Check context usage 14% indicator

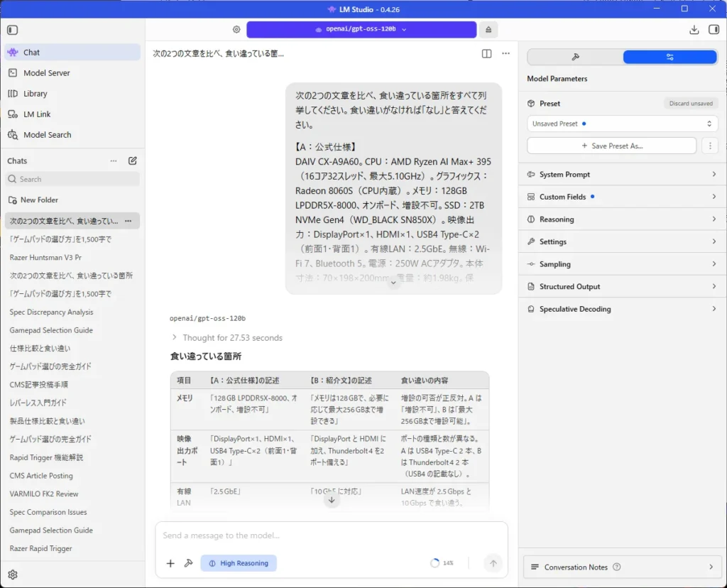[x=442, y=563]
